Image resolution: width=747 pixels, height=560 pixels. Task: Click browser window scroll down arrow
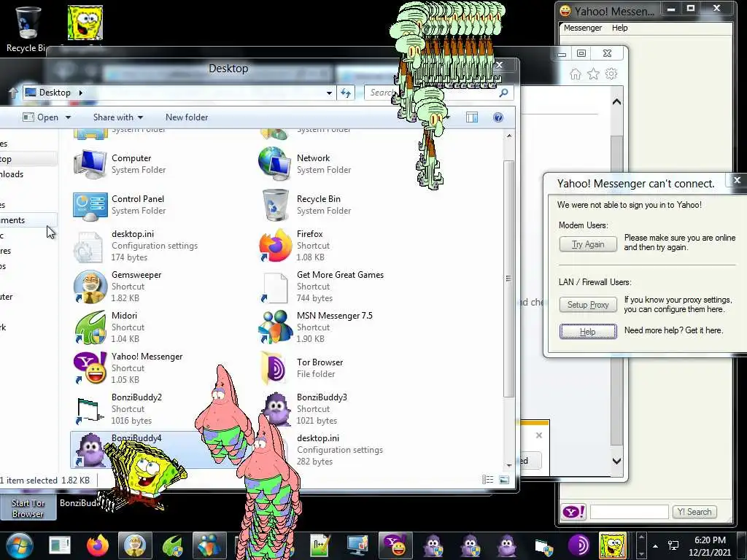[x=616, y=461]
